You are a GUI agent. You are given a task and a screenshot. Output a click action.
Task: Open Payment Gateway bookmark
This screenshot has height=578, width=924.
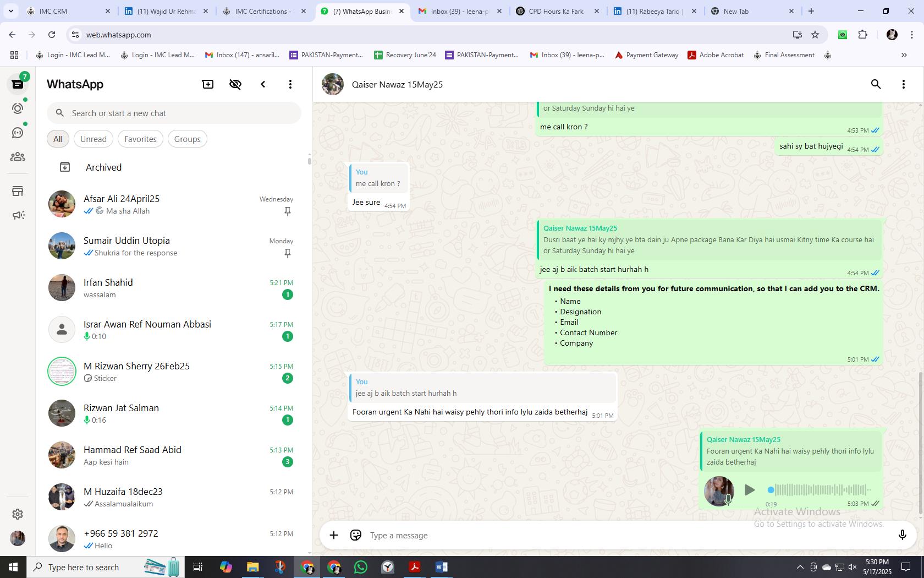646,55
